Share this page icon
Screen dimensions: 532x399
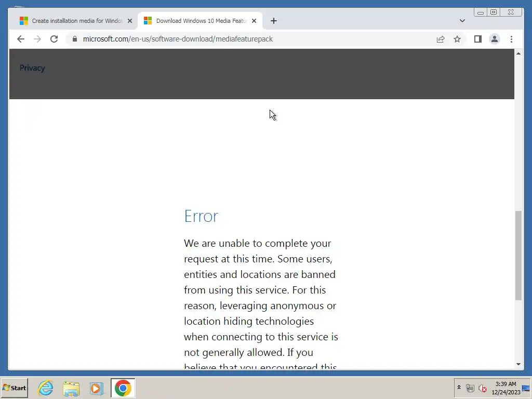pyautogui.click(x=441, y=39)
